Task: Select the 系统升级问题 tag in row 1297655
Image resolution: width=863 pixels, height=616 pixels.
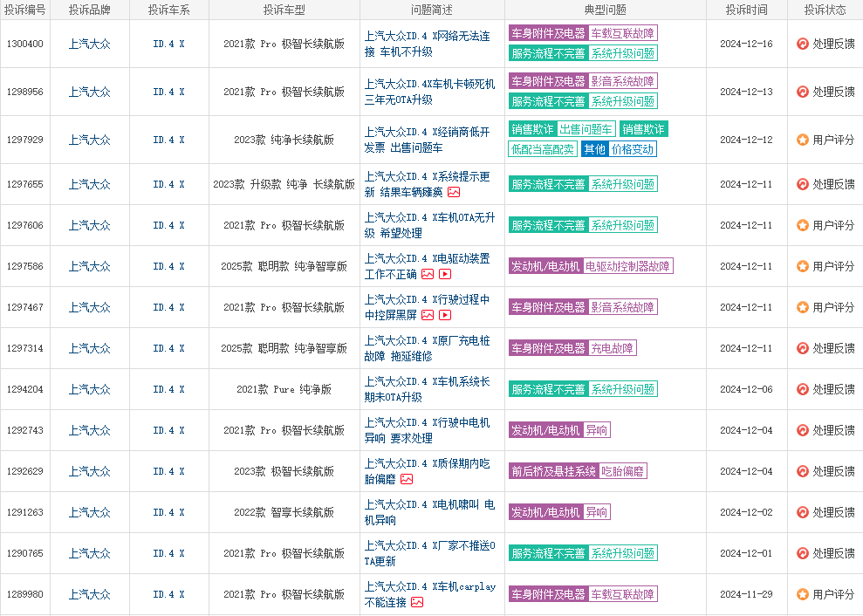Action: click(x=622, y=184)
